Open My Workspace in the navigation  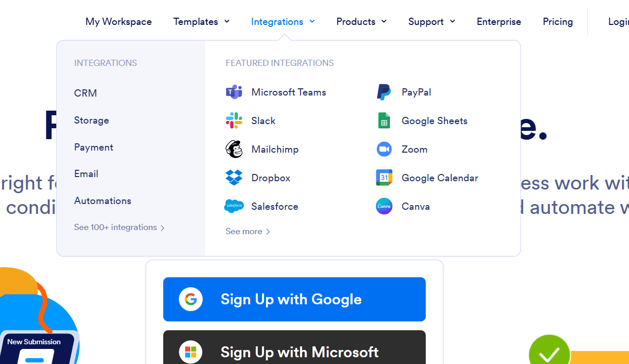pos(119,21)
